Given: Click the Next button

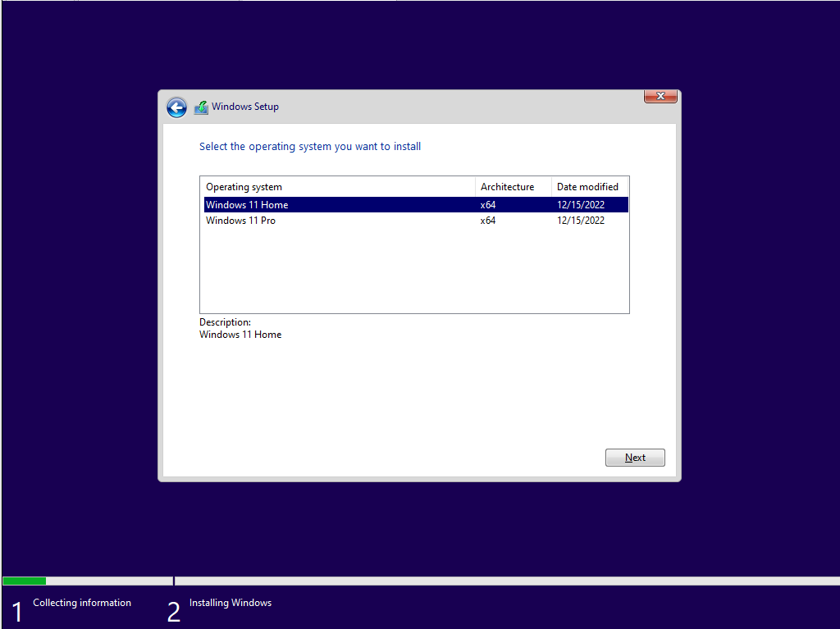Looking at the screenshot, I should click(x=635, y=458).
